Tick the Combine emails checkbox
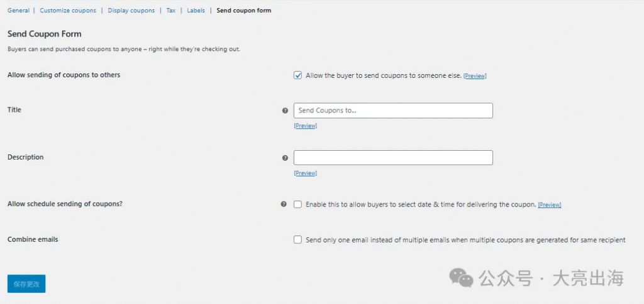 [297, 239]
